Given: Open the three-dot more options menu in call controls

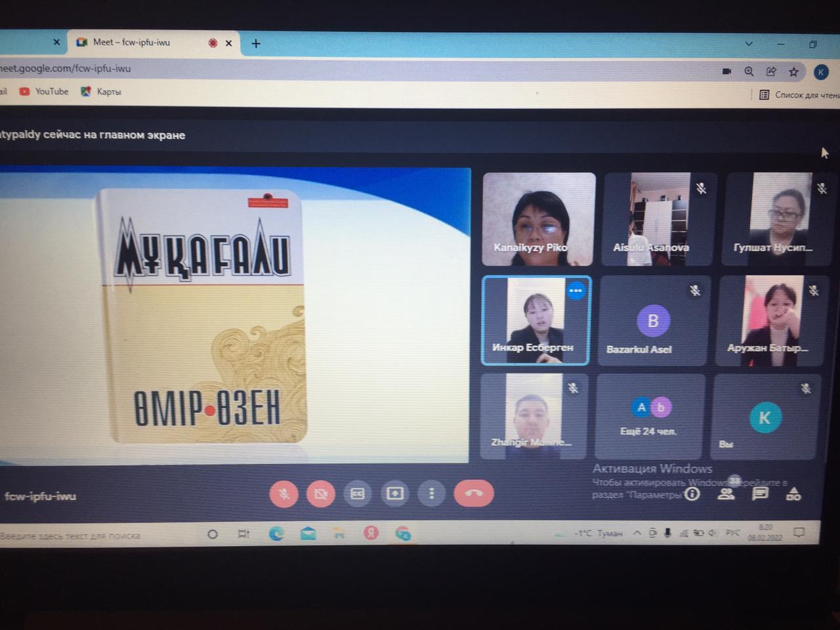Looking at the screenshot, I should pos(431,493).
